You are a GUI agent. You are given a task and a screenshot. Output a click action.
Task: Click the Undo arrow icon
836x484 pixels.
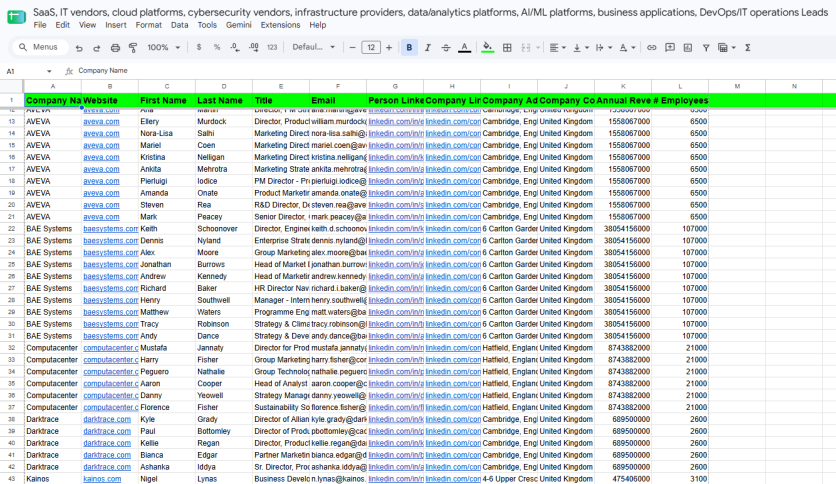79,48
